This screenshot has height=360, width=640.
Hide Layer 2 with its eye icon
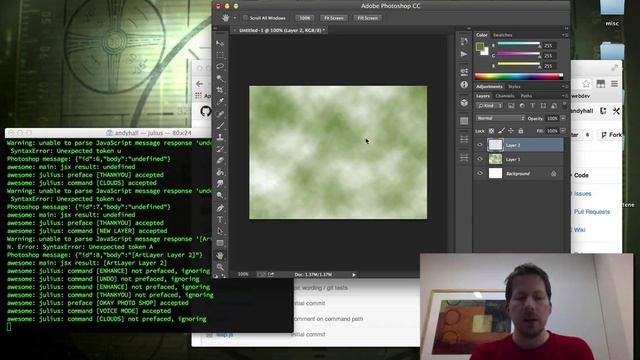480,145
